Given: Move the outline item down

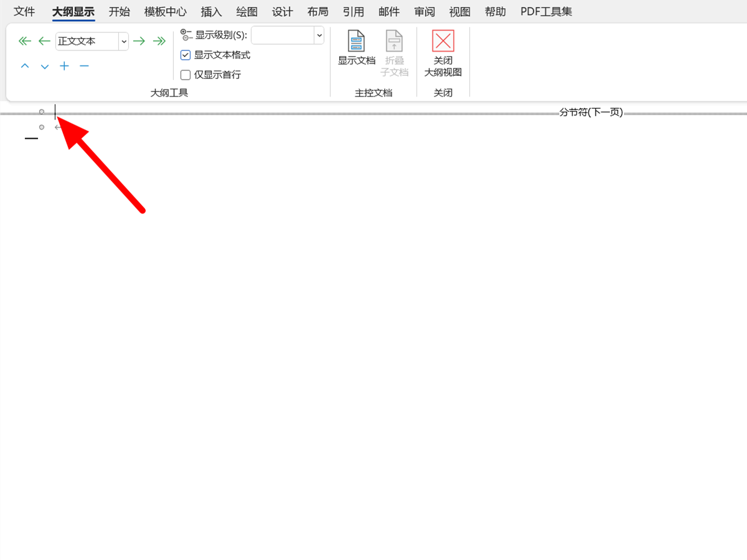Looking at the screenshot, I should coord(44,65).
